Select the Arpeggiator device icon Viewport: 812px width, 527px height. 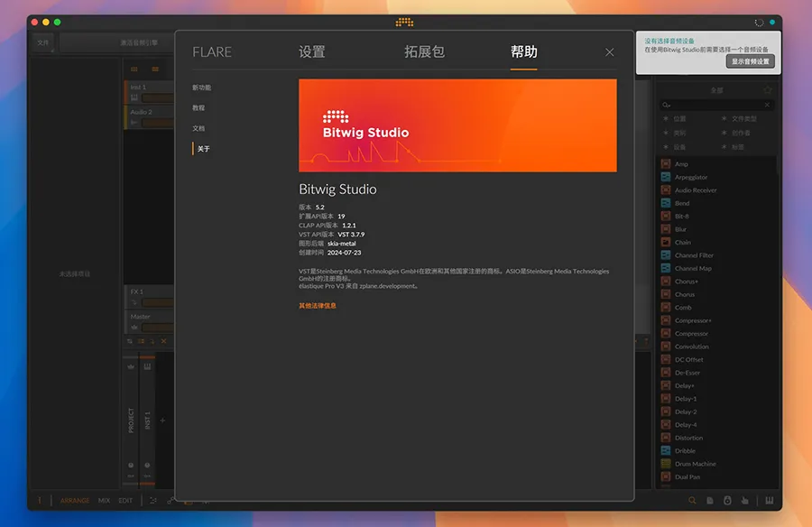pyautogui.click(x=666, y=178)
